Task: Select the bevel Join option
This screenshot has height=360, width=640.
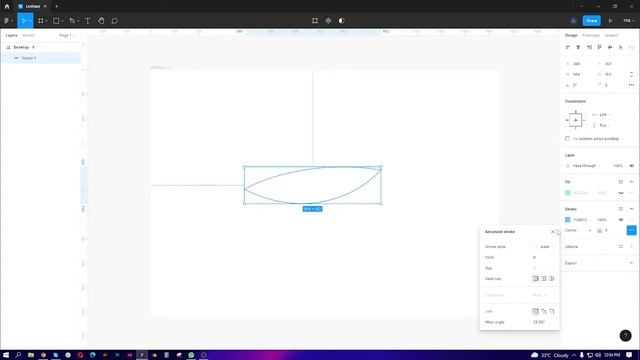Action: pos(543,311)
